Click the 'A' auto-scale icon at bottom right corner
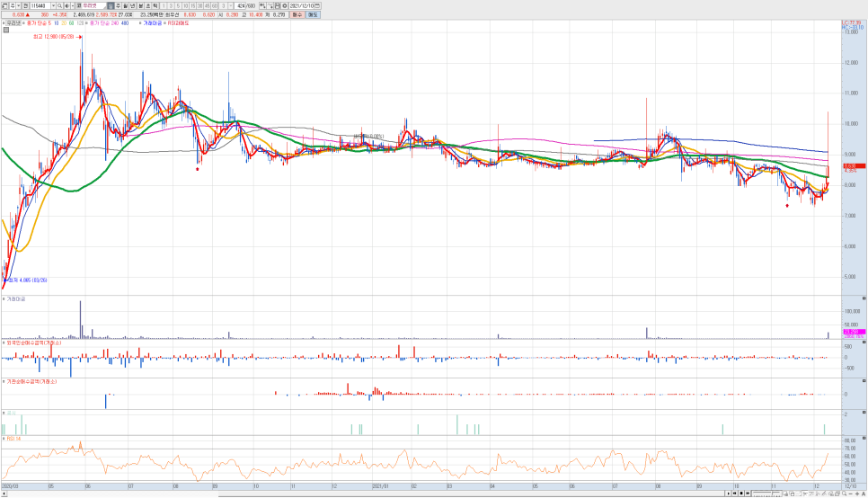The height and width of the screenshot is (498, 868). (864, 493)
